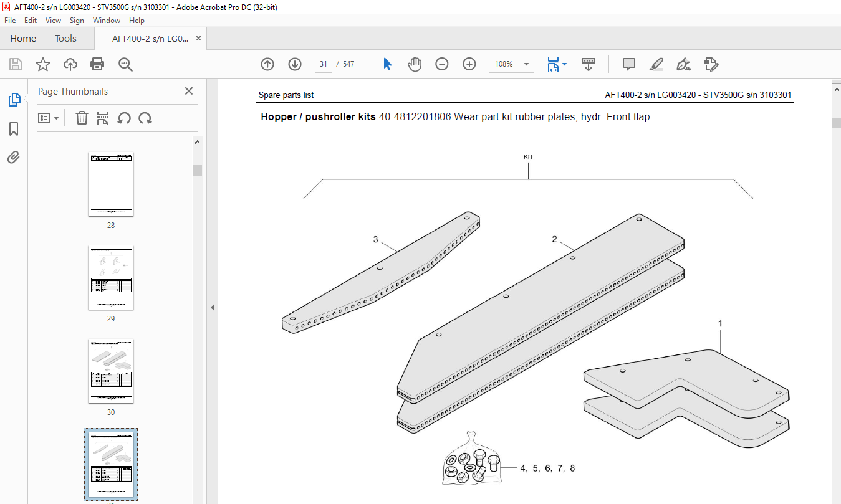Image resolution: width=841 pixels, height=504 pixels.
Task: Add the document to favorites with the star
Action: click(42, 64)
